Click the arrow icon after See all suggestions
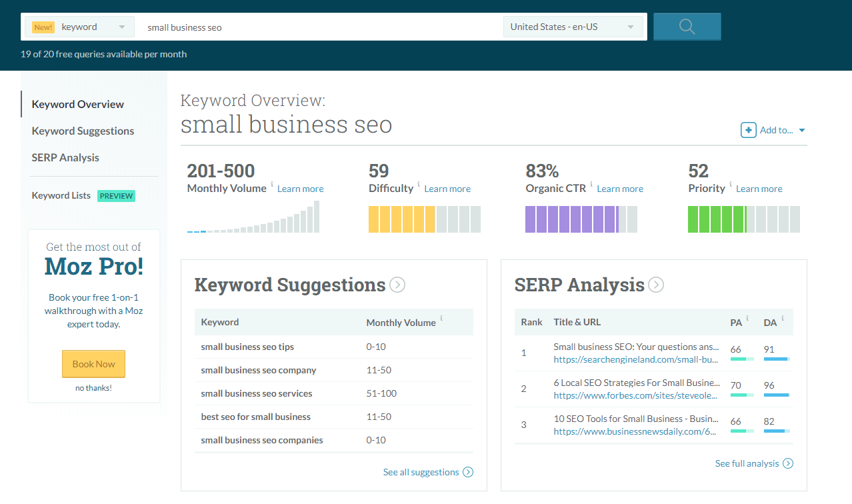The width and height of the screenshot is (852, 504). (x=468, y=472)
